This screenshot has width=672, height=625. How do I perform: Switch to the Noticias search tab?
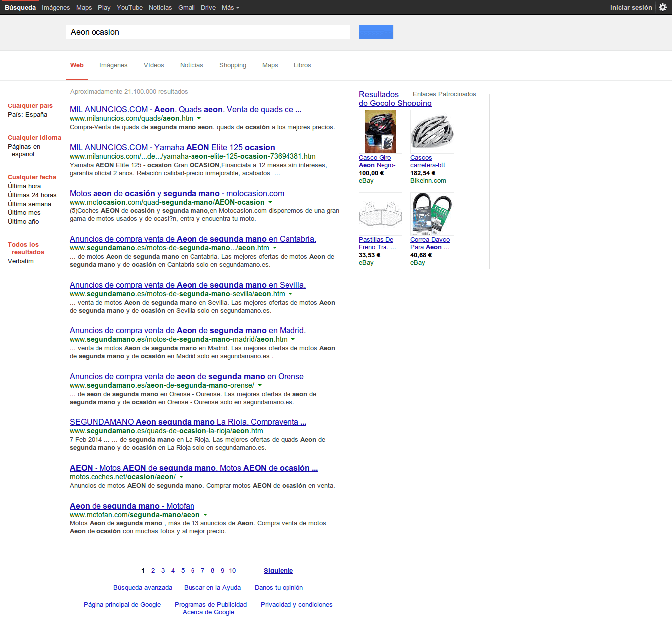192,65
